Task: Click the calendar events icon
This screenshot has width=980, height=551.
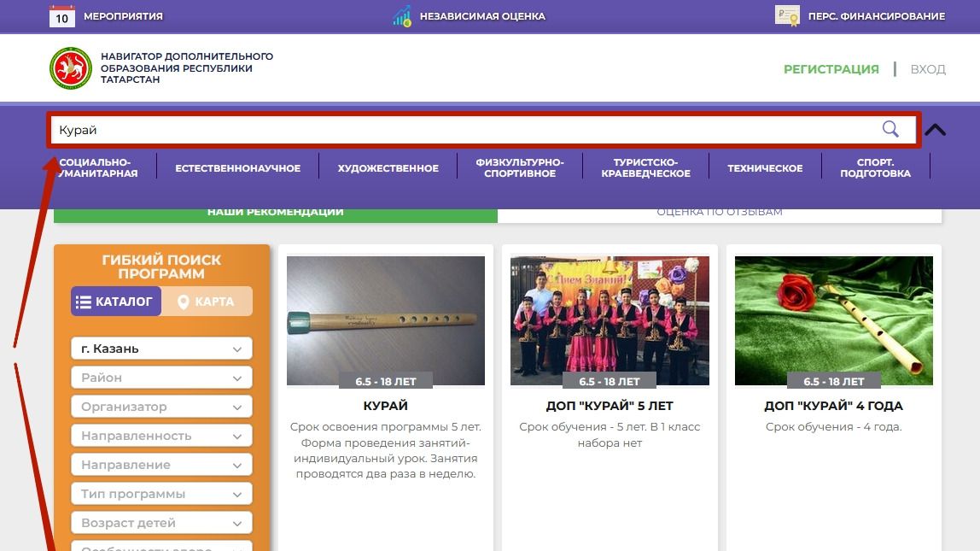Action: coord(62,16)
